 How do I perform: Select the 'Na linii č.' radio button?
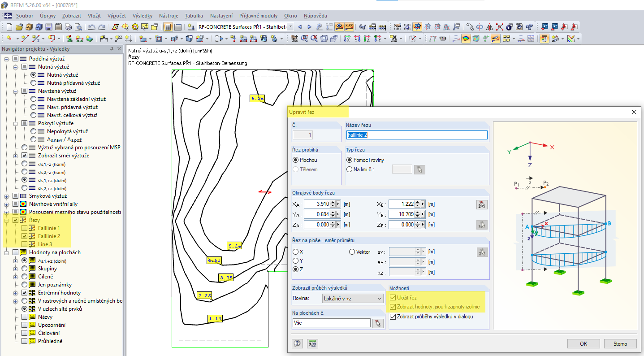pos(350,169)
